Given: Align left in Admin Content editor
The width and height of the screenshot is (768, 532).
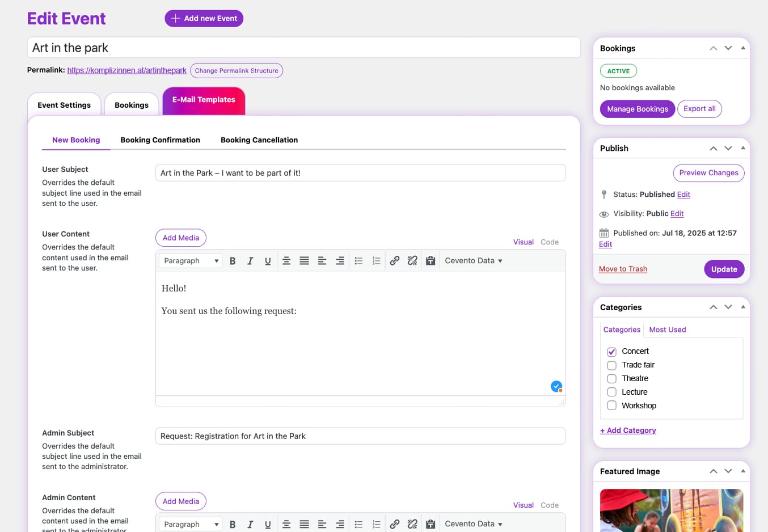Looking at the screenshot, I should (322, 524).
